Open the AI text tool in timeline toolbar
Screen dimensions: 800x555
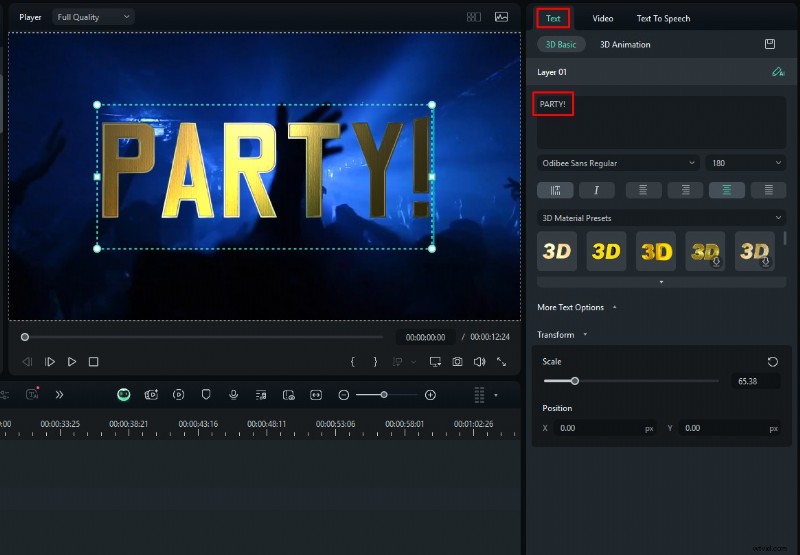[33, 394]
